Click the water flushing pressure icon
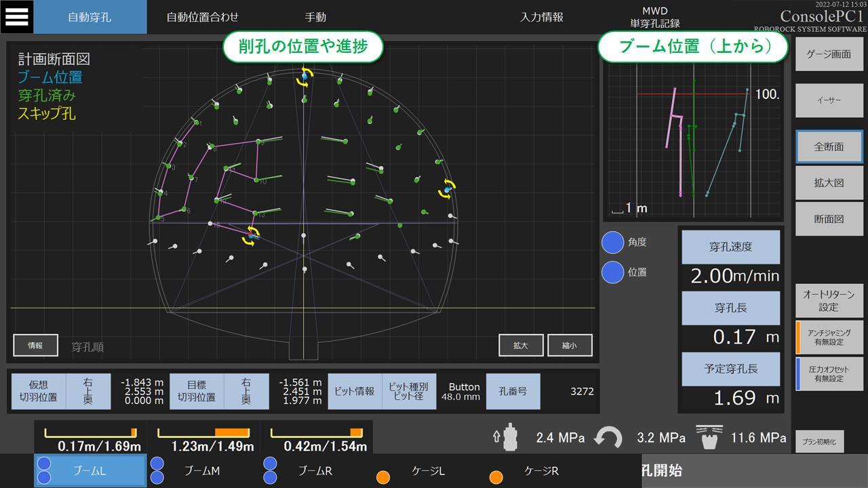The image size is (868, 488). point(708,438)
